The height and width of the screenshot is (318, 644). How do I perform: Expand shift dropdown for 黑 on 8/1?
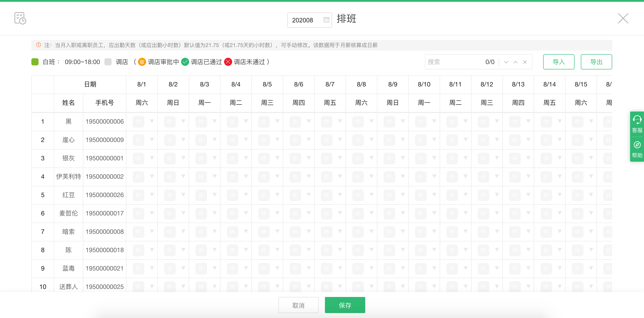click(x=152, y=121)
